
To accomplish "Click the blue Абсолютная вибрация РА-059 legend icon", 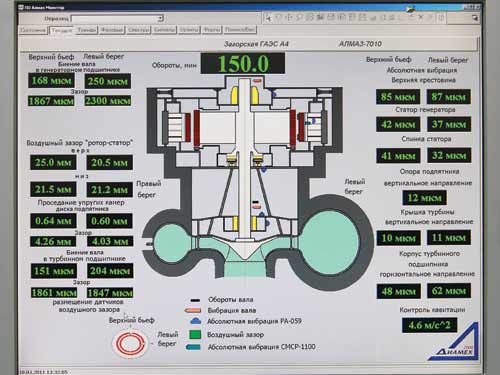I will 195,321.
